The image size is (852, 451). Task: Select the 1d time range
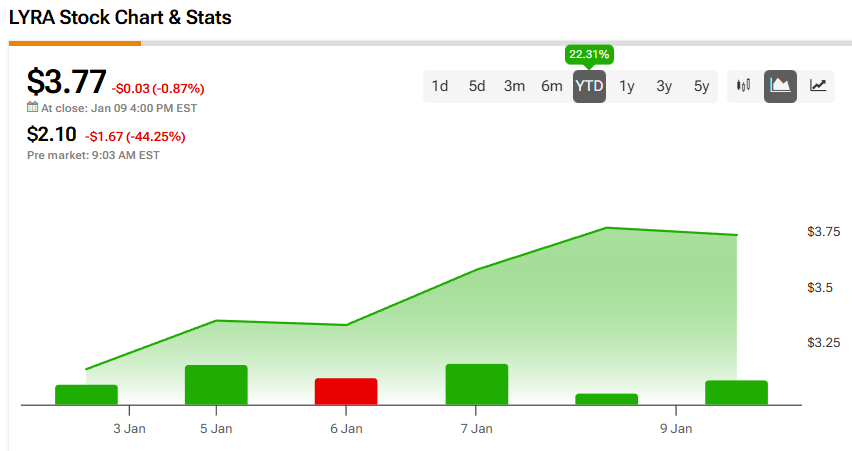pyautogui.click(x=439, y=86)
